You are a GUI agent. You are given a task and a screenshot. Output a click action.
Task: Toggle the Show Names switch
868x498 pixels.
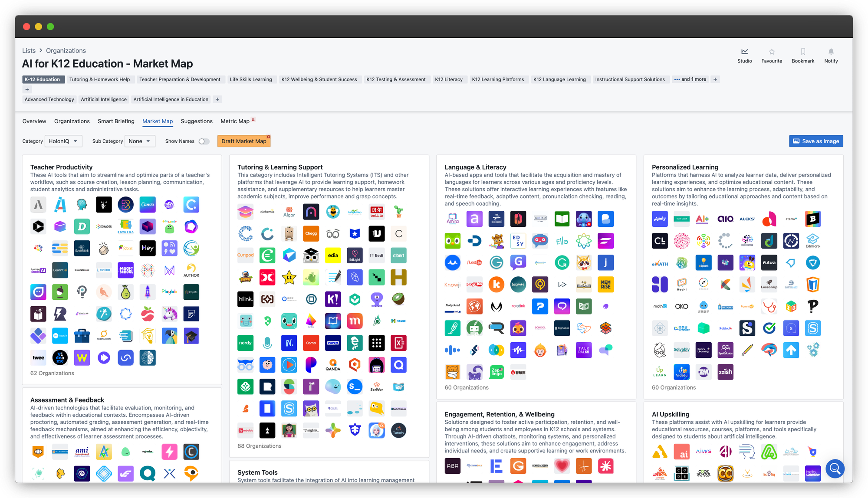pyautogui.click(x=204, y=141)
